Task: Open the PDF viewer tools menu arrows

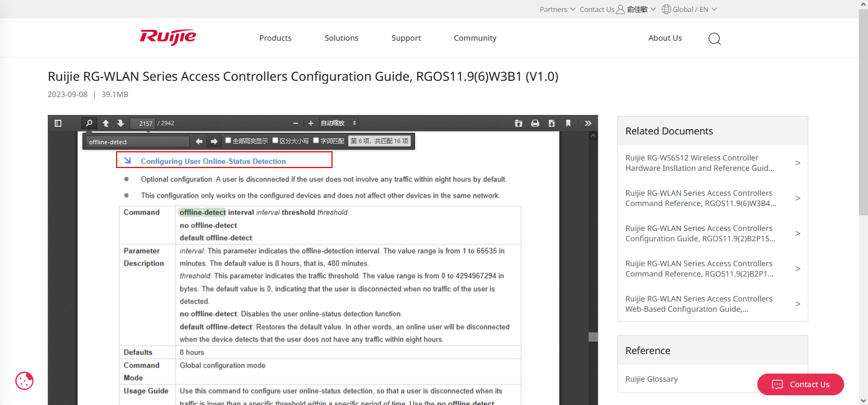Action: click(588, 124)
